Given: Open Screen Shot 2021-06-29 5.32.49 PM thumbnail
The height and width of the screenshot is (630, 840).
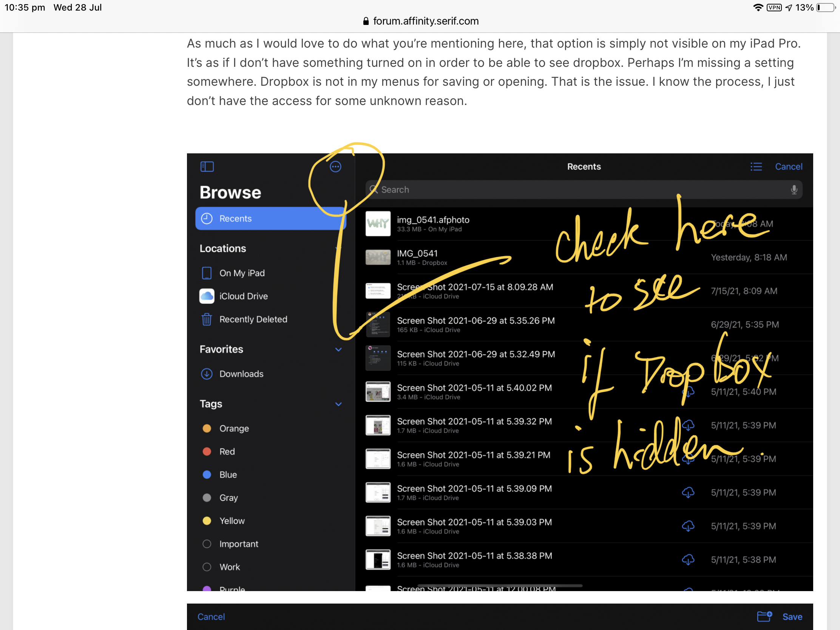Looking at the screenshot, I should (x=377, y=358).
